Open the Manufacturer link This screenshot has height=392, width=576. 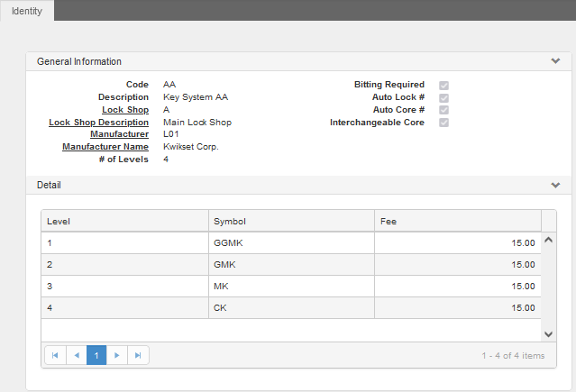point(119,134)
